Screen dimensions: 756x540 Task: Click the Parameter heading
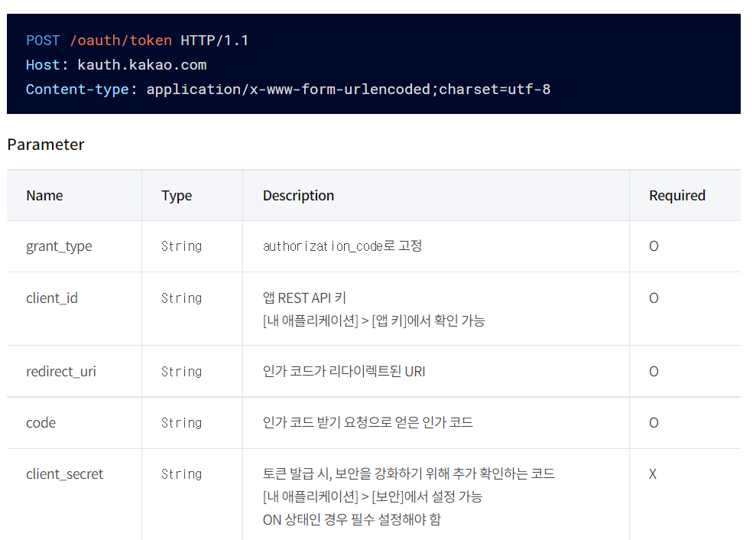pyautogui.click(x=46, y=145)
